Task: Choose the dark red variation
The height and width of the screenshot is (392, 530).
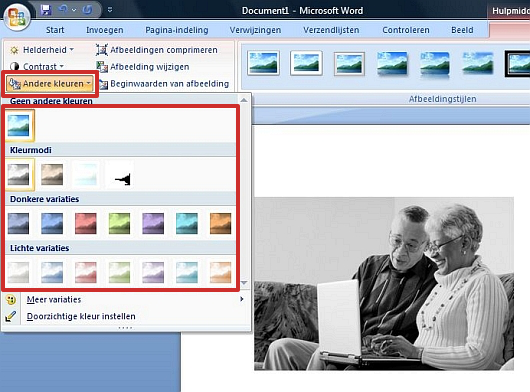Action: [86, 223]
